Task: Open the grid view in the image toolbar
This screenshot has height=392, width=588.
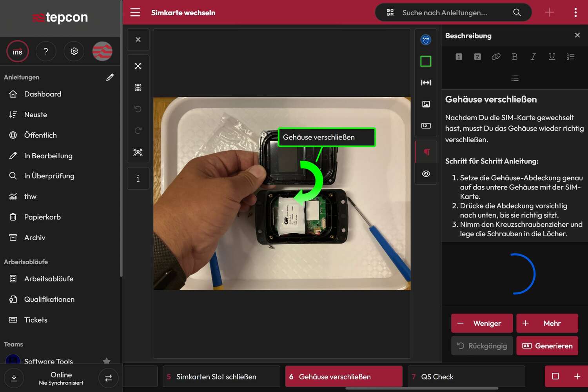Action: pos(138,87)
